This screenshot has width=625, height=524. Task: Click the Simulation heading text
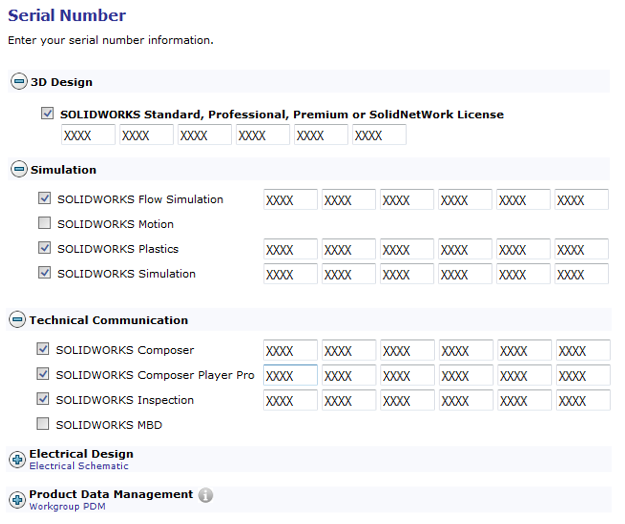pyautogui.click(x=63, y=170)
